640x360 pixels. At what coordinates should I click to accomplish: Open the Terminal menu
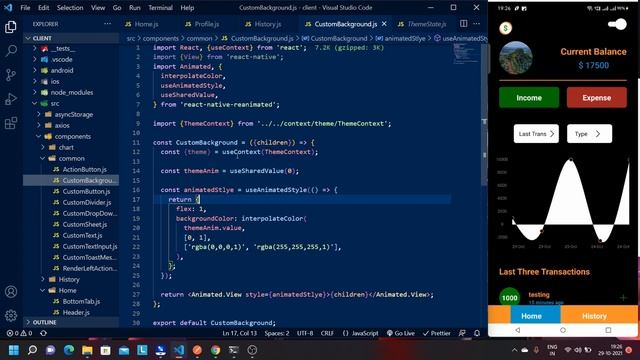point(160,8)
